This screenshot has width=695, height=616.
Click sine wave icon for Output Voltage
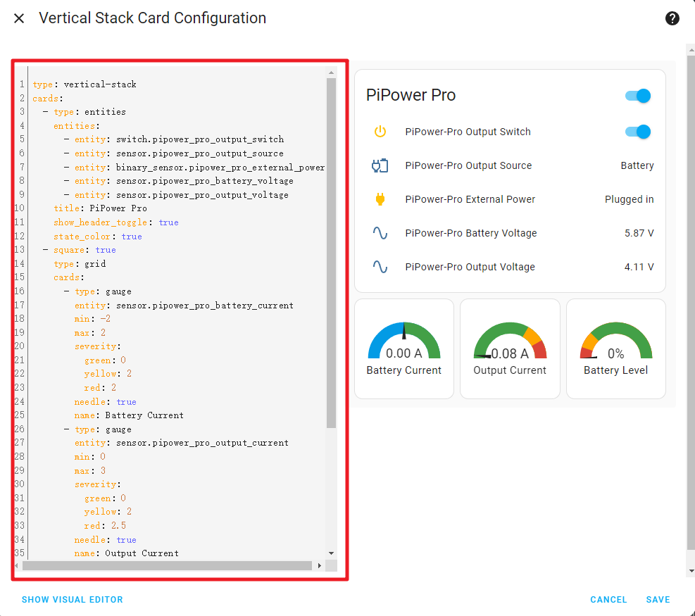[380, 267]
